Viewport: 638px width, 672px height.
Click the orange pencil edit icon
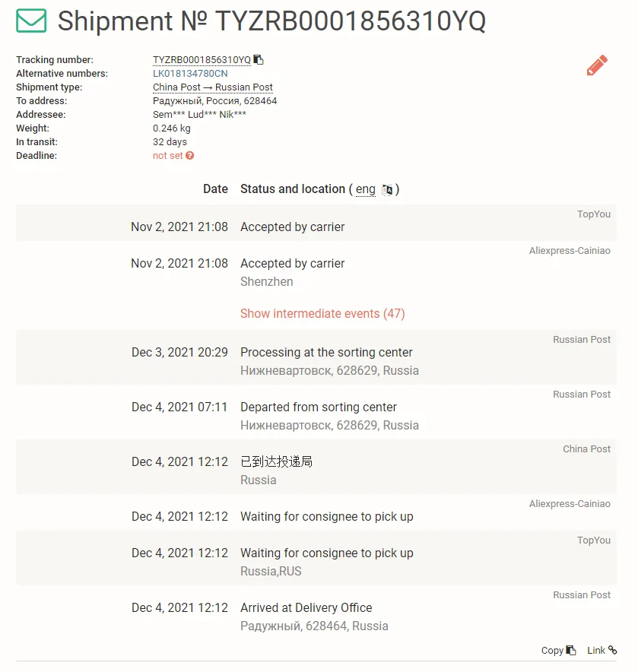pos(597,66)
